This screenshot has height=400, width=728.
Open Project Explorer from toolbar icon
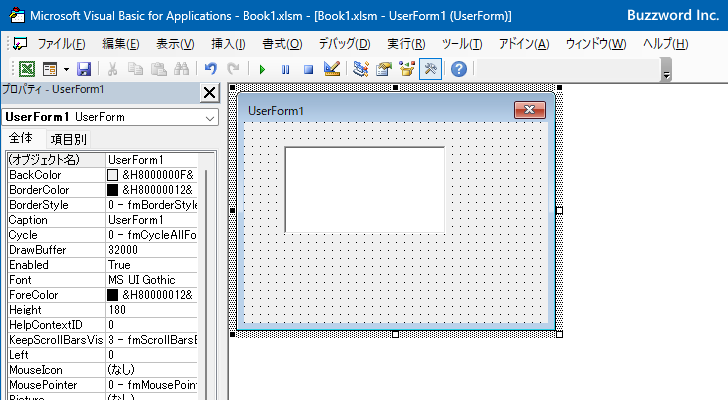pos(361,69)
